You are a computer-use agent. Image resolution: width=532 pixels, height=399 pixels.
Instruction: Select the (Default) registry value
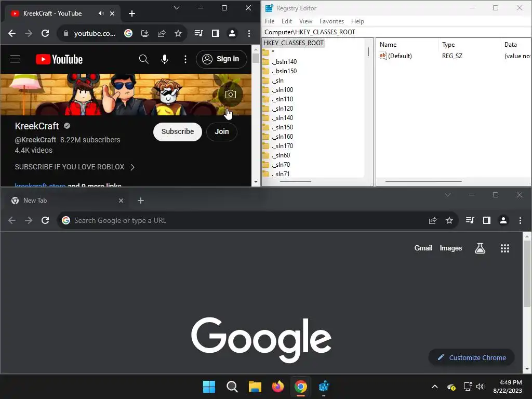[395, 56]
